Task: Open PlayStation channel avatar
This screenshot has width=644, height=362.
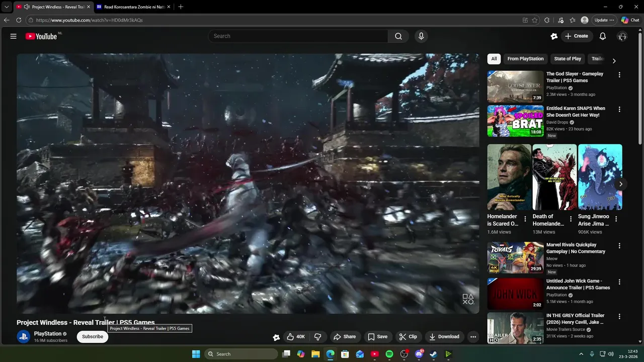Action: tap(23, 337)
